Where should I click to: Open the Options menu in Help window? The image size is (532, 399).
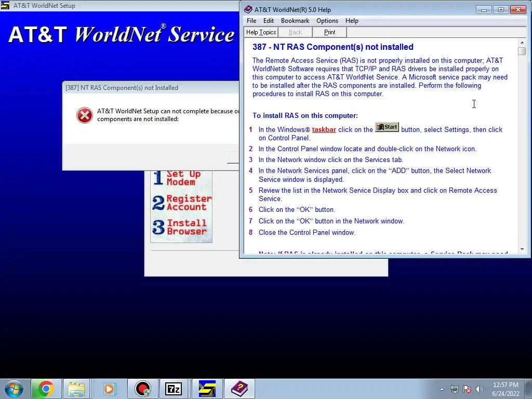pyautogui.click(x=327, y=21)
